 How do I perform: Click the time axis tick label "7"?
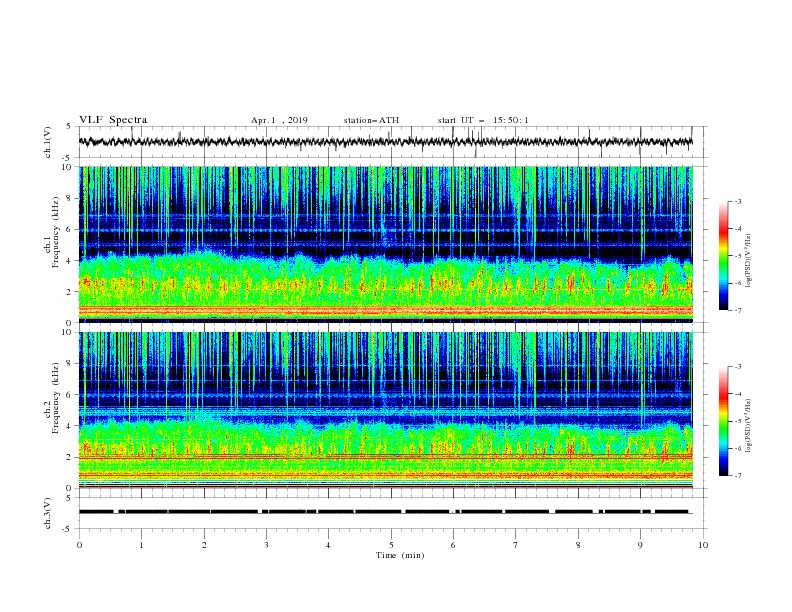coord(516,545)
